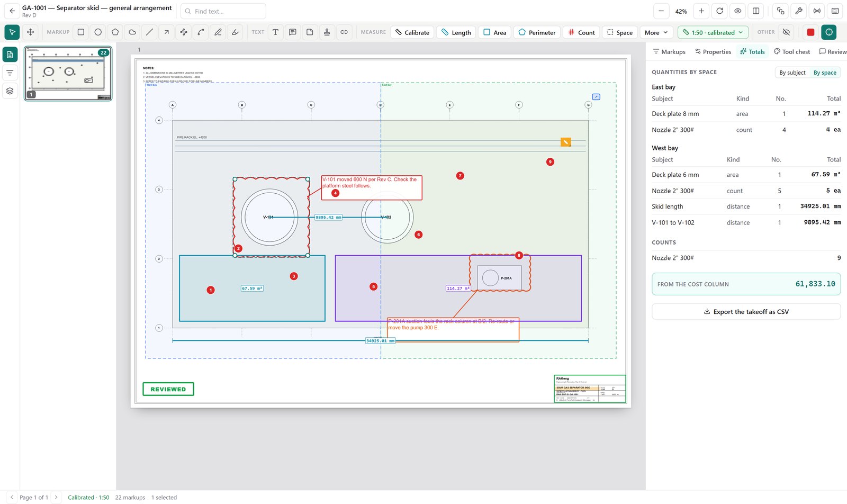Choose the sticky note tool
The width and height of the screenshot is (847, 504).
coord(310,32)
